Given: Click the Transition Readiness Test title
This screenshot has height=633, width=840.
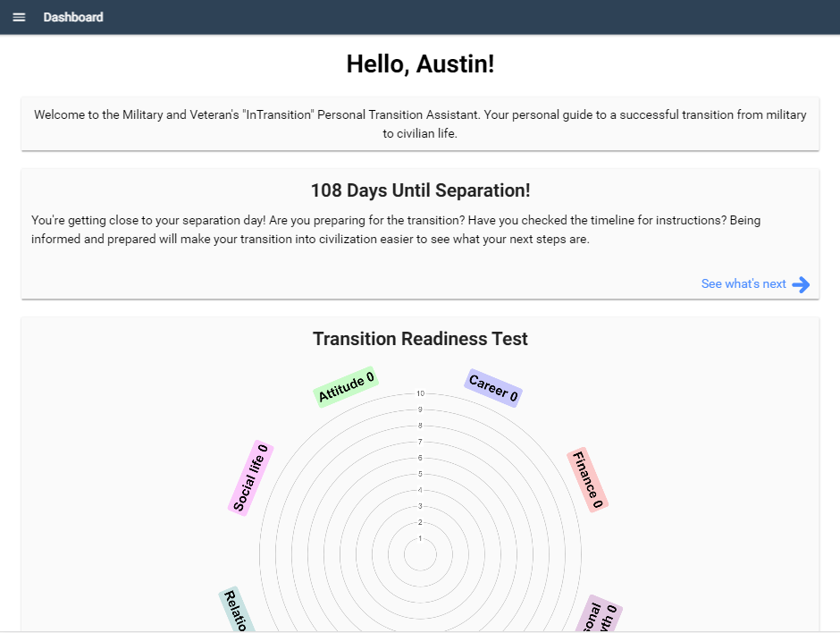Looking at the screenshot, I should click(x=420, y=339).
